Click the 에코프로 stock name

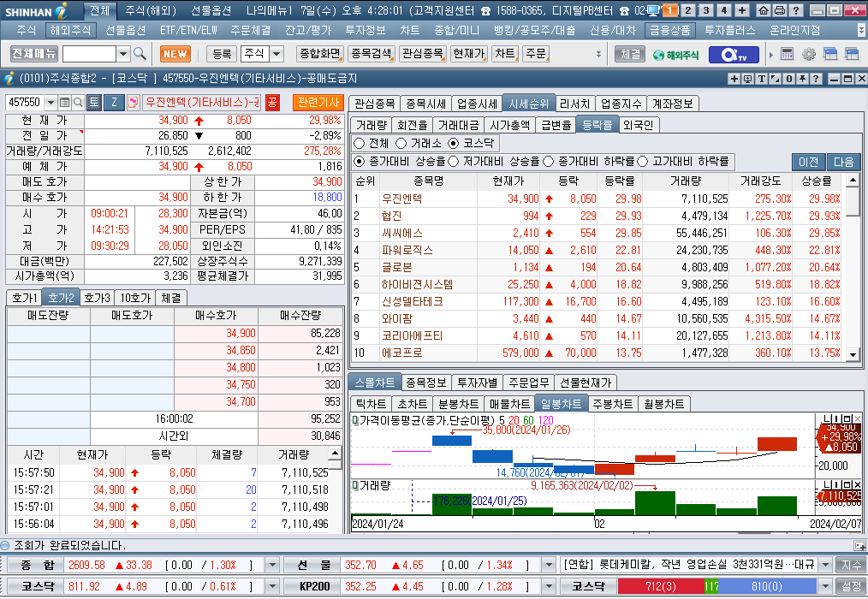point(402,353)
